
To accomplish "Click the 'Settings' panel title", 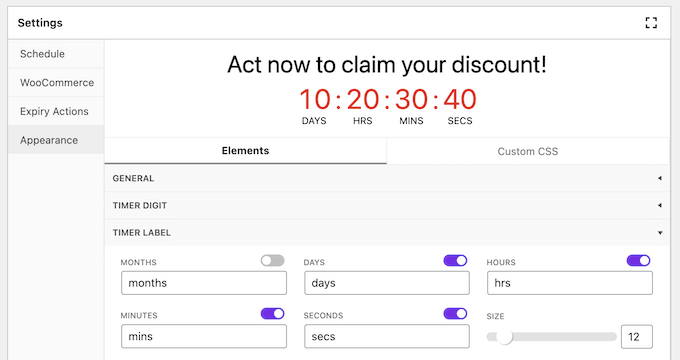I will click(40, 23).
